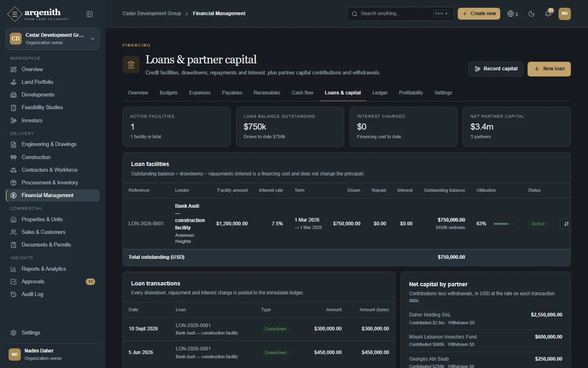Screen dimensions: 588x368
Task: Click the Record capital button
Action: (x=496, y=69)
